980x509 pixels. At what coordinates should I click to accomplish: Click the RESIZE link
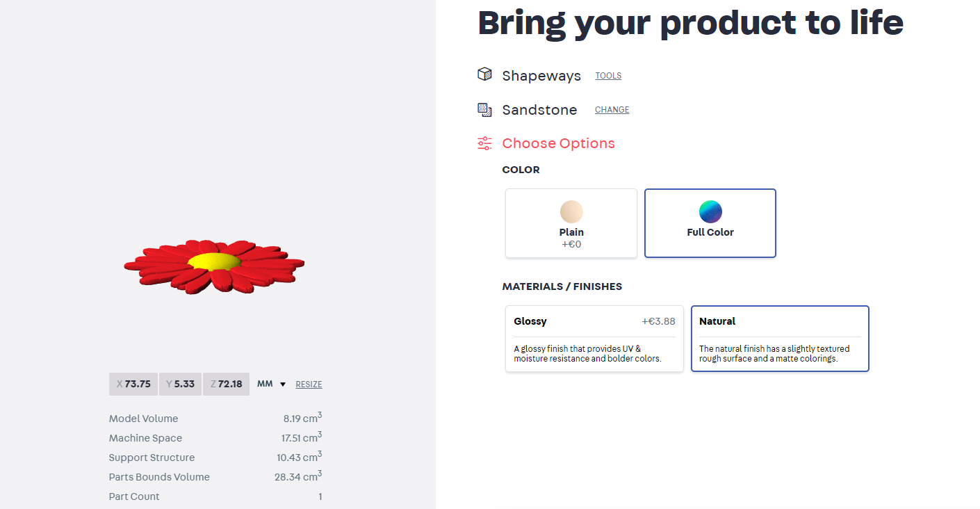pos(309,385)
